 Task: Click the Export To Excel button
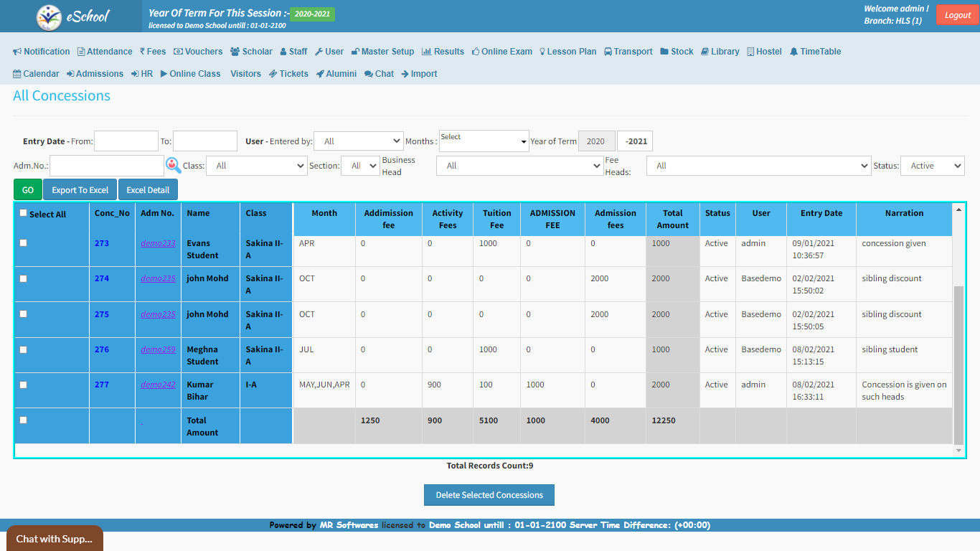pos(80,190)
